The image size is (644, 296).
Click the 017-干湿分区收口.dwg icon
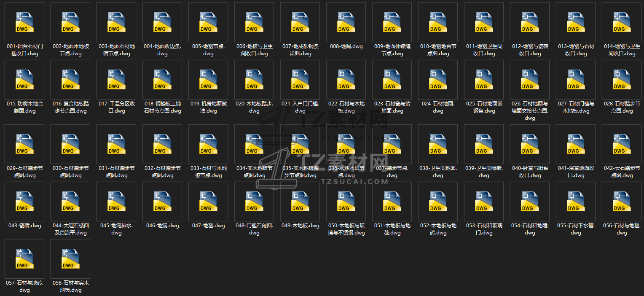[116, 80]
